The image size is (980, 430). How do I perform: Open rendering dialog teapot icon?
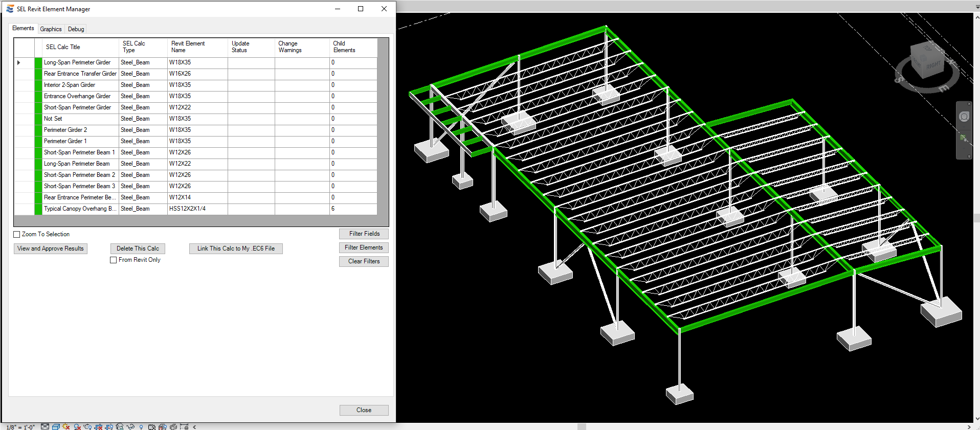tap(87, 426)
